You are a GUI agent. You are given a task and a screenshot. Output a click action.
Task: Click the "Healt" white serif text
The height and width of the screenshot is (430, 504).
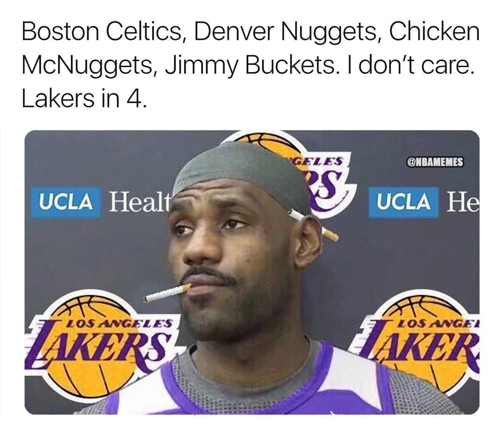tap(139, 201)
